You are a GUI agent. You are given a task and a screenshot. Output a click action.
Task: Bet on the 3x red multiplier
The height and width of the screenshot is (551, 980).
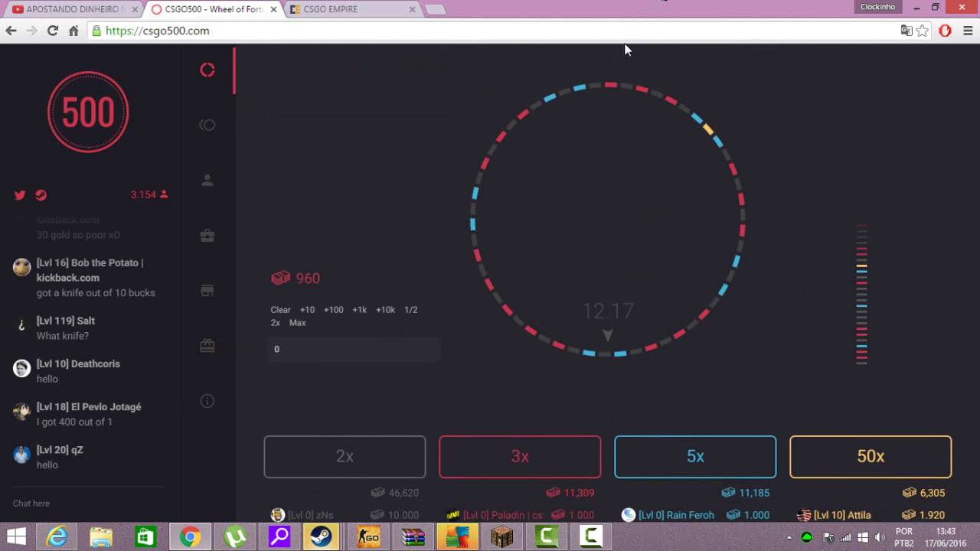coord(520,457)
